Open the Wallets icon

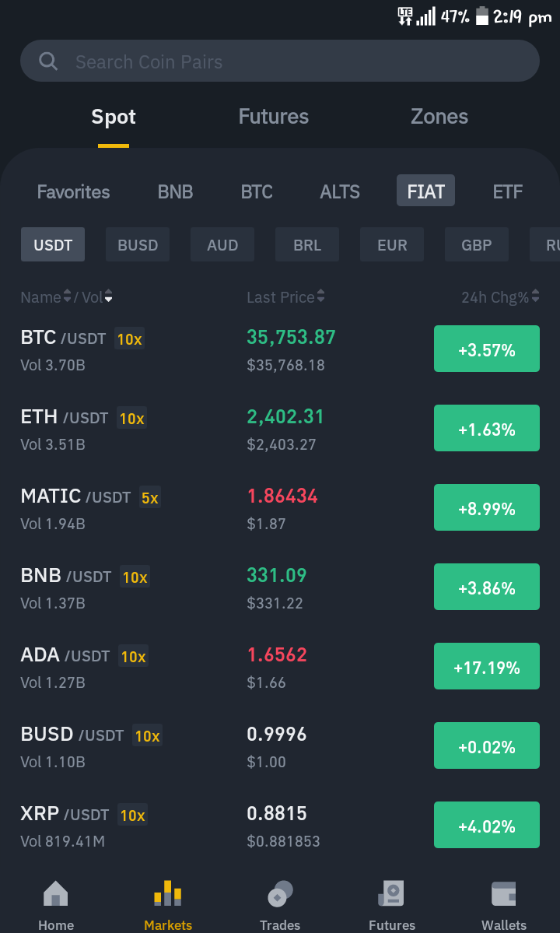503,893
